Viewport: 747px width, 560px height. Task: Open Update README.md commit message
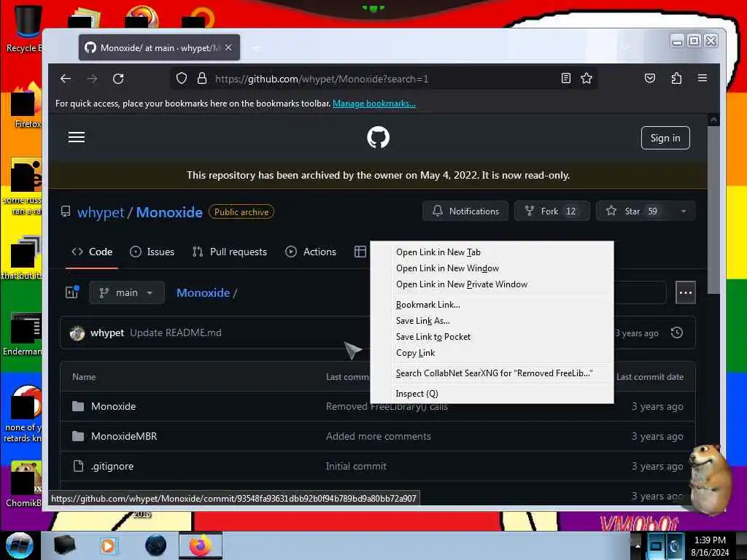click(176, 332)
